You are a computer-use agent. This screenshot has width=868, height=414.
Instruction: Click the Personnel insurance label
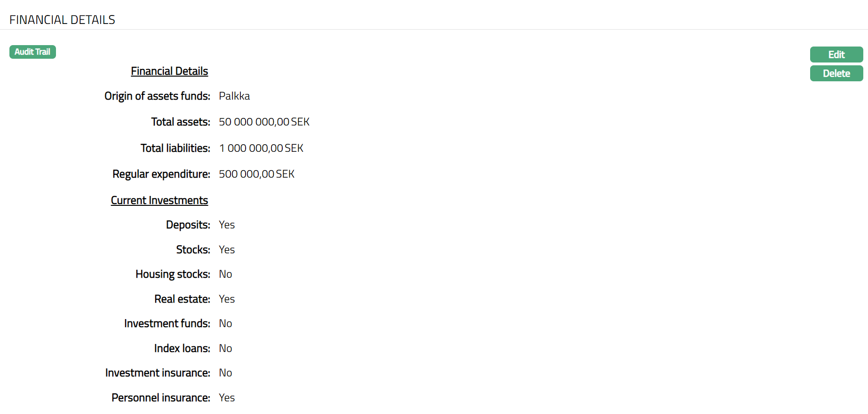coord(161,398)
